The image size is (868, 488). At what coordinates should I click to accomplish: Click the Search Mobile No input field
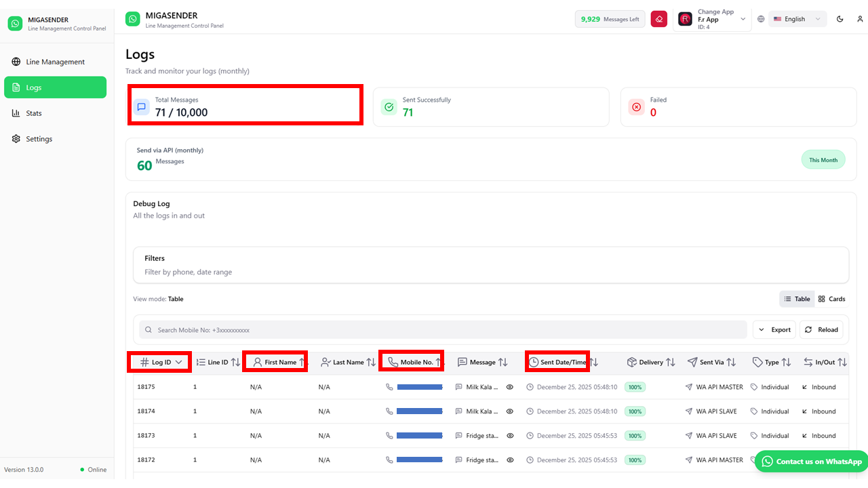(441, 330)
